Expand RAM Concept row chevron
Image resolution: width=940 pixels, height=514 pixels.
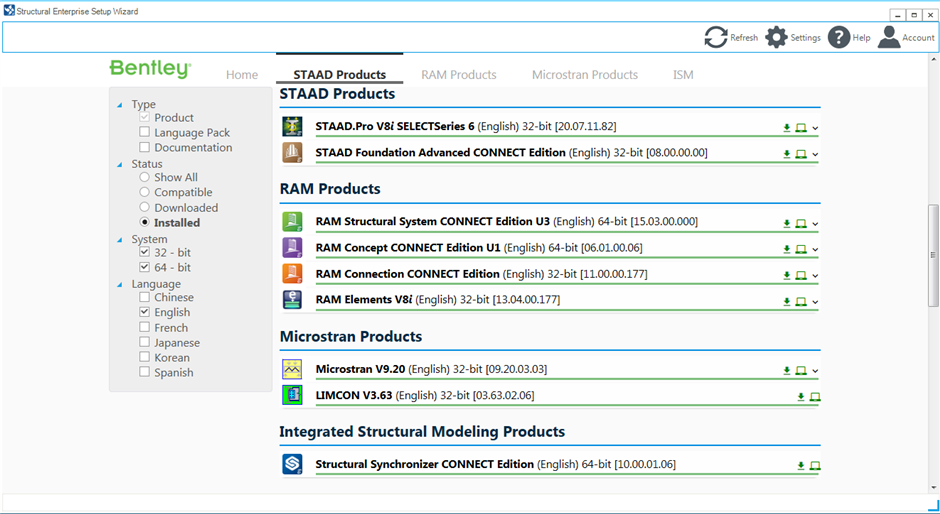tap(815, 250)
